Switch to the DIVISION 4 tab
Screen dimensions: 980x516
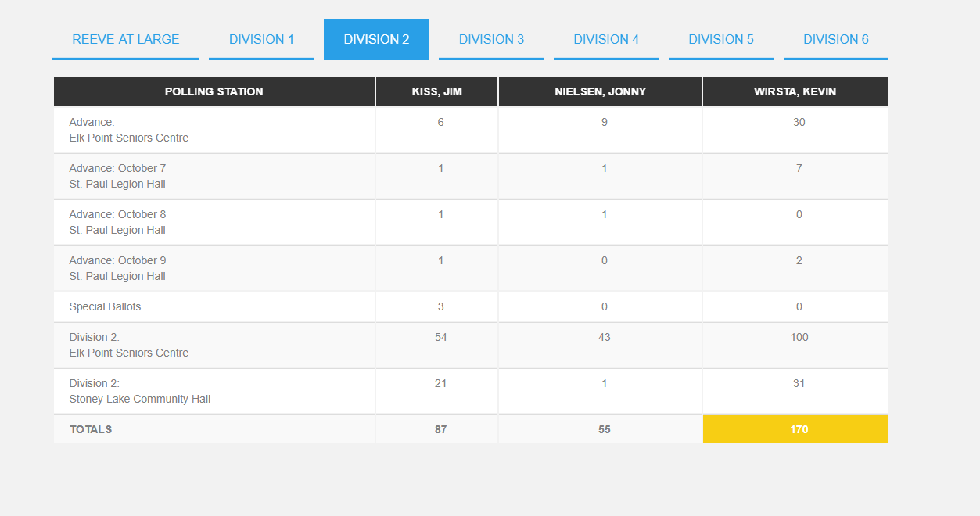point(606,39)
